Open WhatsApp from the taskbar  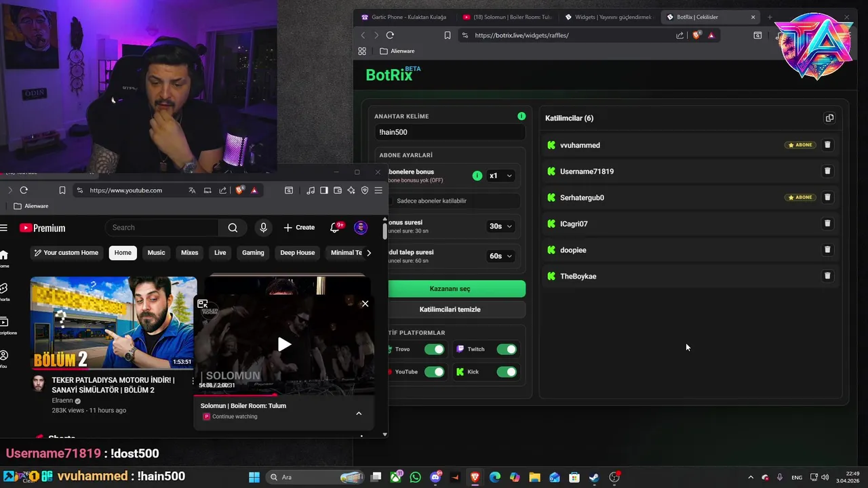(x=416, y=477)
